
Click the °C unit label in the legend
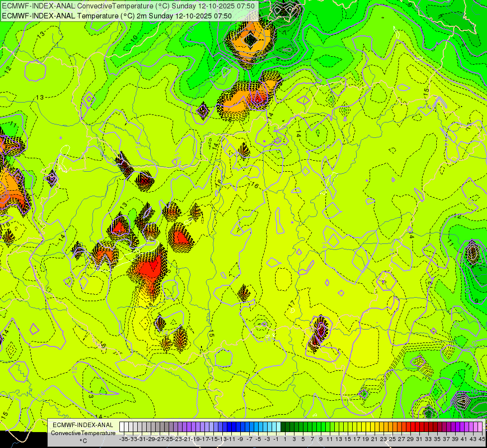click(83, 441)
